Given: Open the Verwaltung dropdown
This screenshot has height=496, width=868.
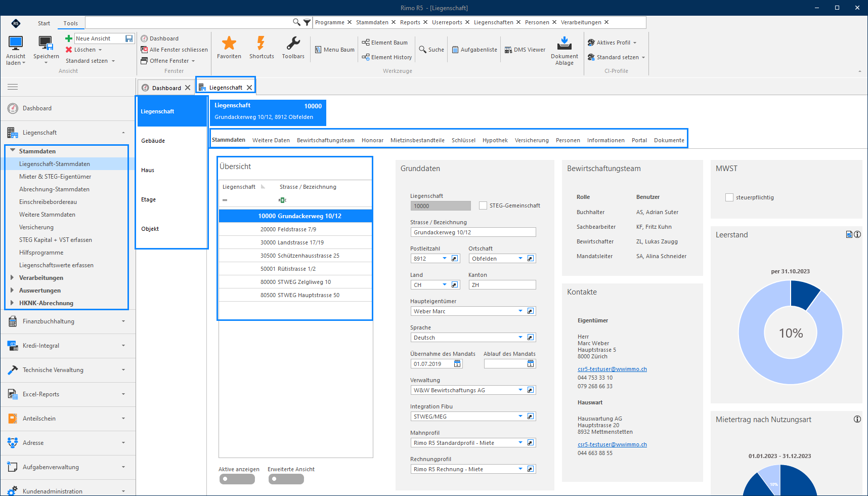Looking at the screenshot, I should pyautogui.click(x=520, y=390).
